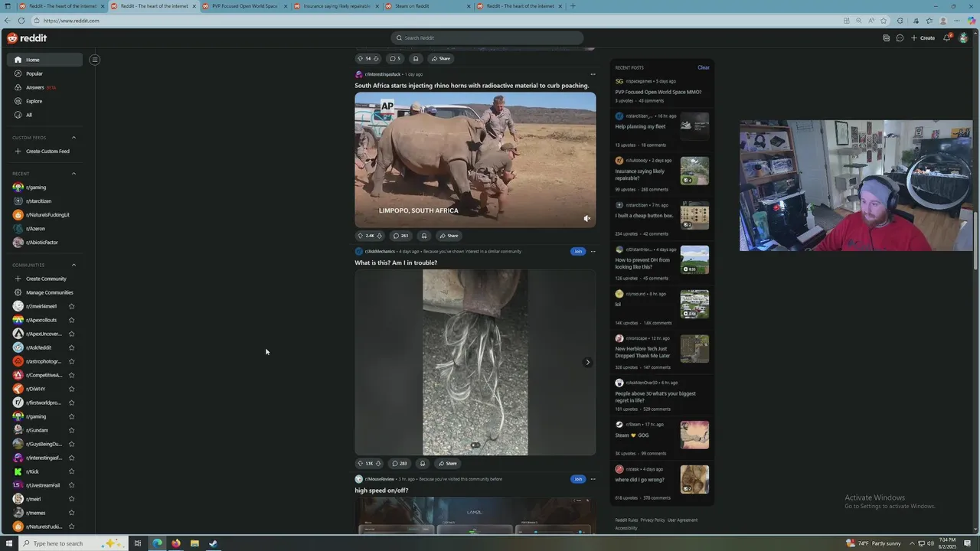
Task: Downvote the rhino horns post
Action: tap(380, 236)
